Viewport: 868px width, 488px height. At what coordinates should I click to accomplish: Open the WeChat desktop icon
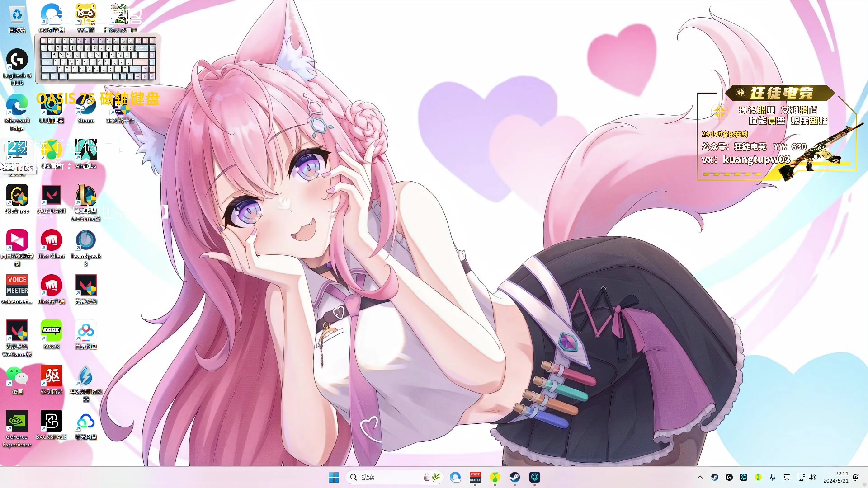17,376
